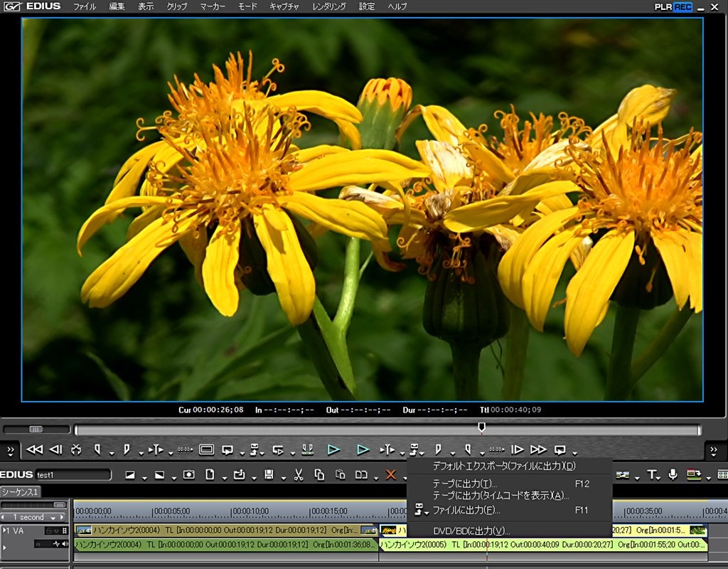Open the timeline scale 1 second dropdown

pos(53,518)
